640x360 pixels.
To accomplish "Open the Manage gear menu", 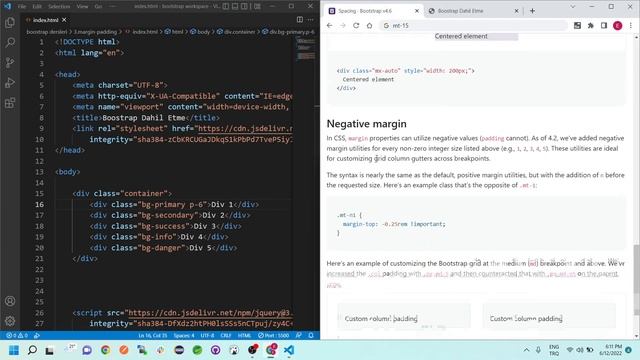I will click(10, 321).
